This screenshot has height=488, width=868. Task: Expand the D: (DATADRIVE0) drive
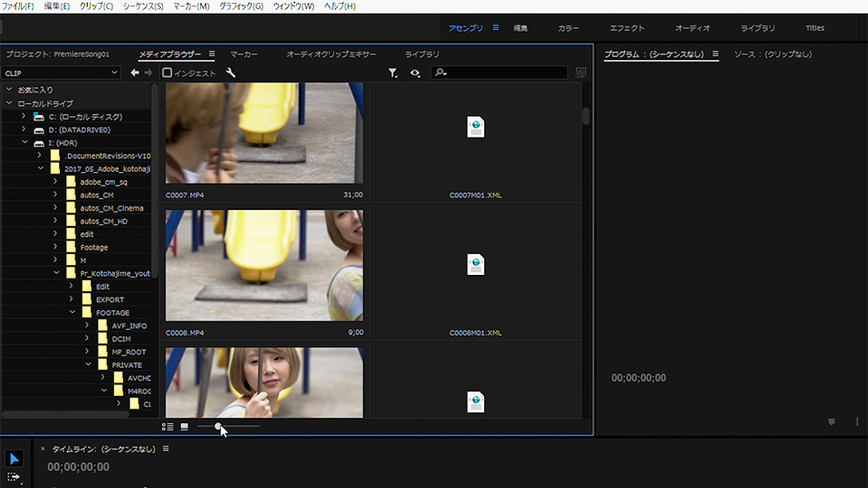[24, 130]
